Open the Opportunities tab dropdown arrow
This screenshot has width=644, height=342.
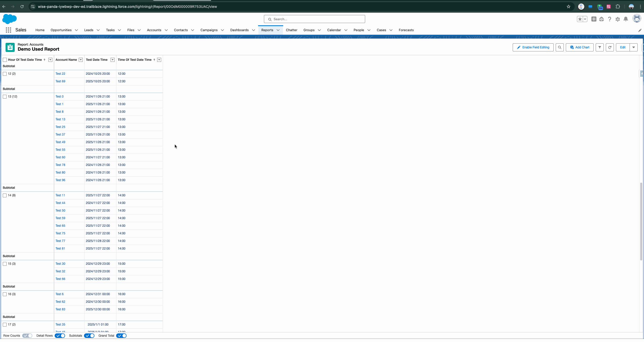coord(77,30)
